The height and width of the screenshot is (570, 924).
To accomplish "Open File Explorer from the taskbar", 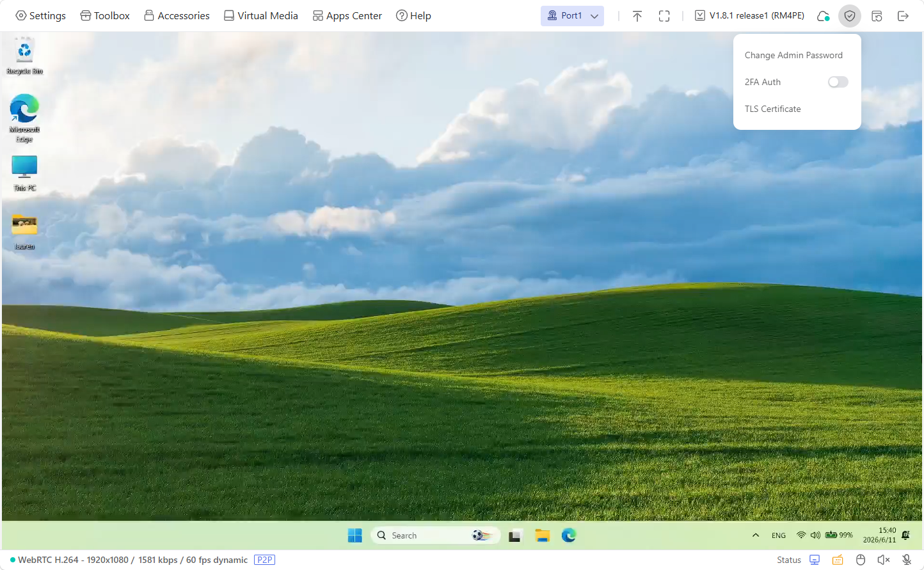I will coord(543,535).
